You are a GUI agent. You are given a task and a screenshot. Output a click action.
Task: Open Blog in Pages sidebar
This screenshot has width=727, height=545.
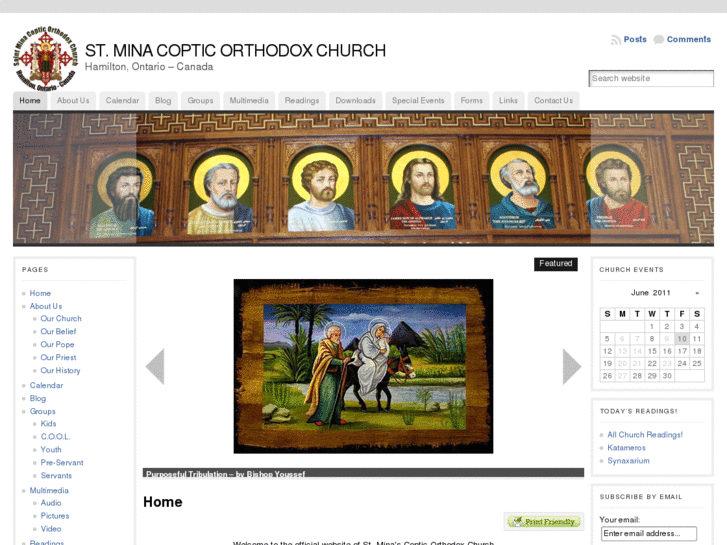38,398
